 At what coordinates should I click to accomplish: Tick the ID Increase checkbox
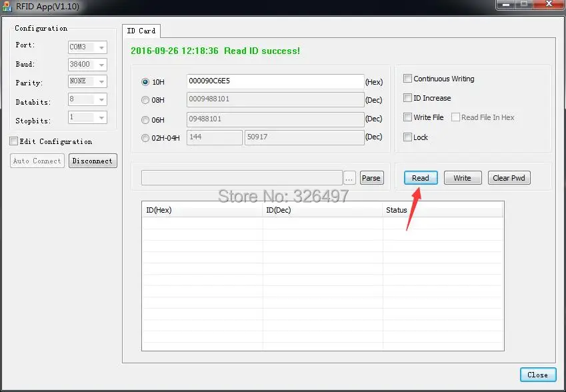[407, 98]
